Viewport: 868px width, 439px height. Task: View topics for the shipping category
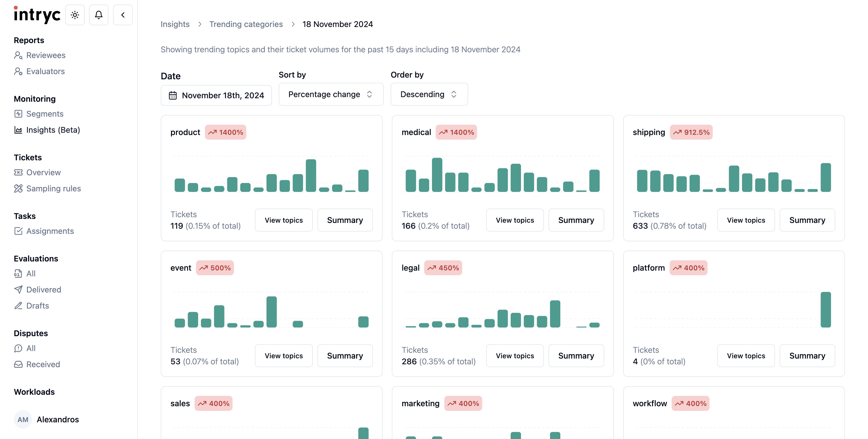[746, 220]
